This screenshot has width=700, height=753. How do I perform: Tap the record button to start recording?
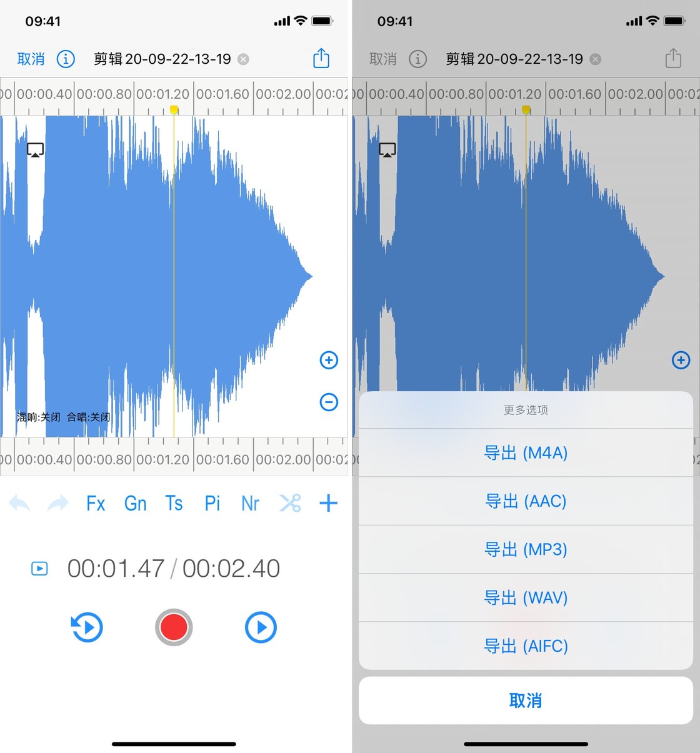[174, 627]
